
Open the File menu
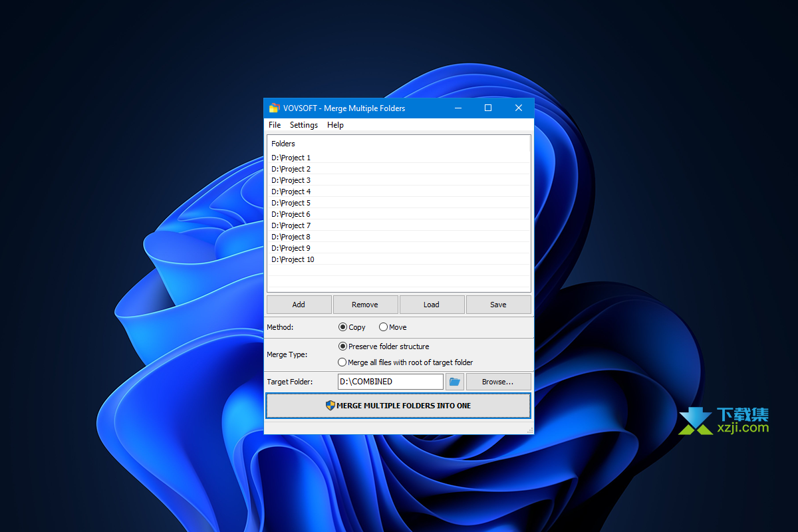coord(275,125)
